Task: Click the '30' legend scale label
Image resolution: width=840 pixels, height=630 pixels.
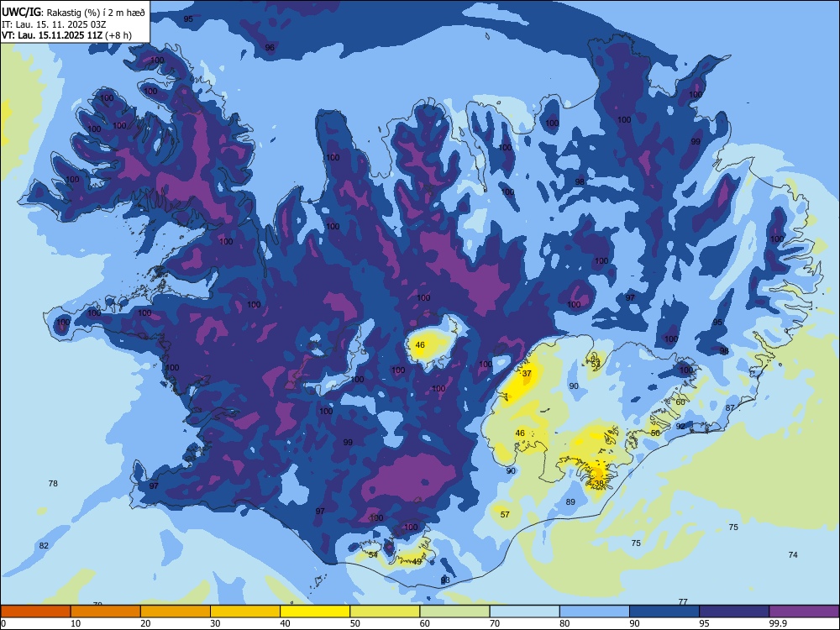Action: click(x=215, y=623)
